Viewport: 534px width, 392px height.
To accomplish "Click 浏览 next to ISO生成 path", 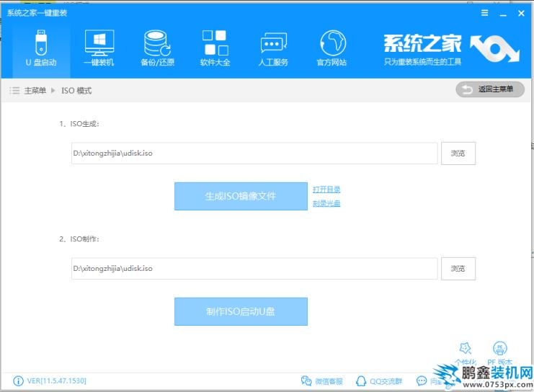I will pos(458,153).
